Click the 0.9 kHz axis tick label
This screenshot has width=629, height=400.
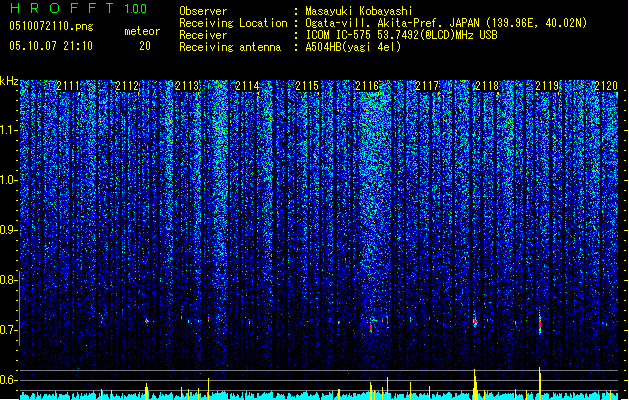(9, 230)
